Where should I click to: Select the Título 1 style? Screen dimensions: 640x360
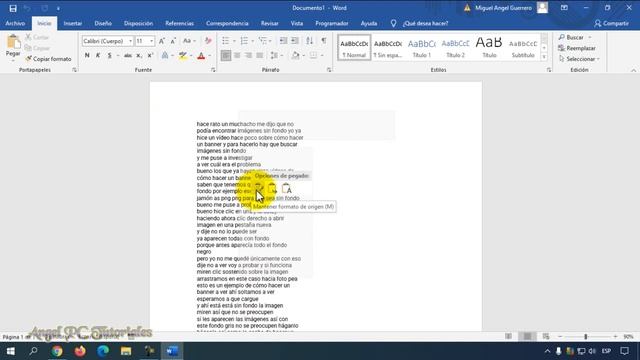422,48
